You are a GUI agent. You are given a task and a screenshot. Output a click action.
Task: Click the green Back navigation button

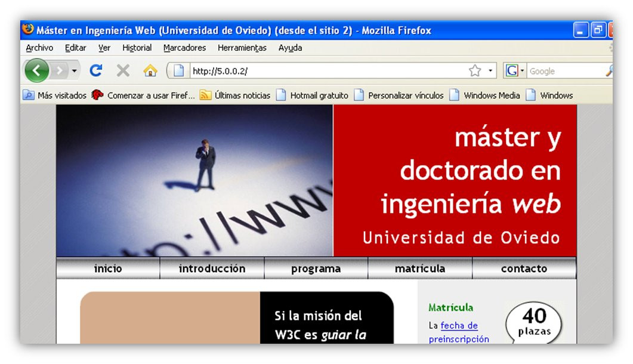37,70
